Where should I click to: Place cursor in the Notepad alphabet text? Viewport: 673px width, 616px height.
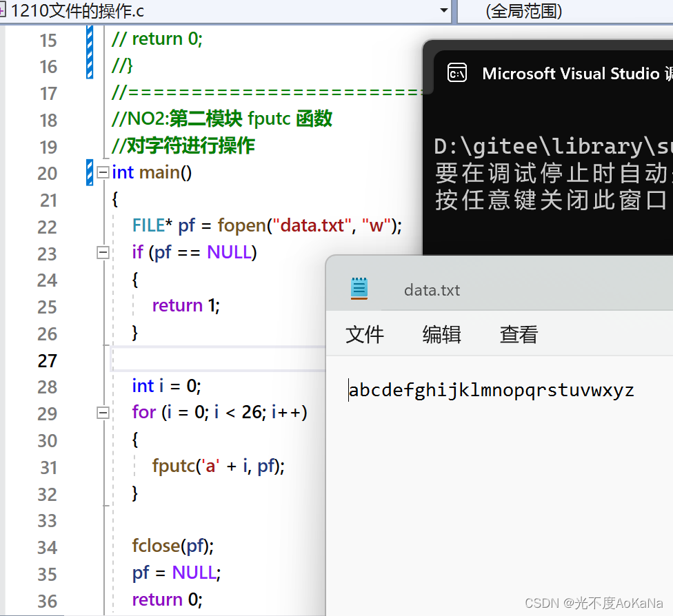point(491,390)
